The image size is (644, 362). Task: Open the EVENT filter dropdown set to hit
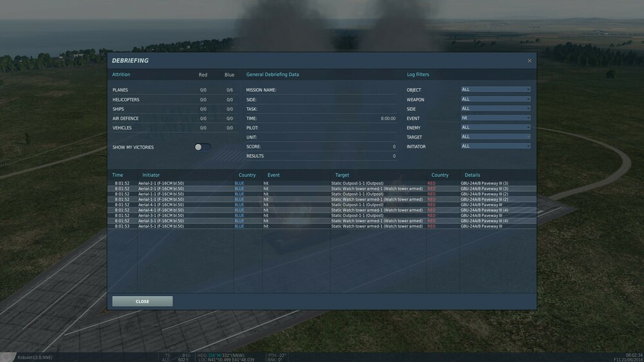coord(495,118)
